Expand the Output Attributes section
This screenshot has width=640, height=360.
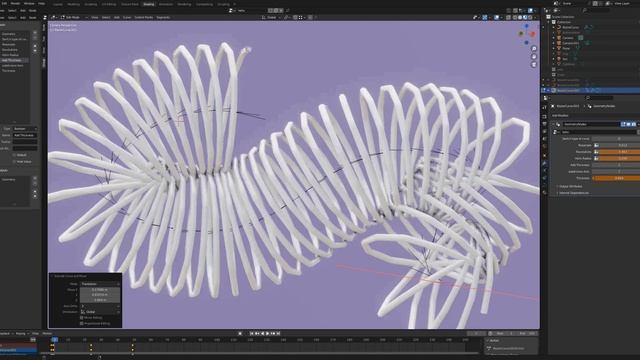[571, 186]
